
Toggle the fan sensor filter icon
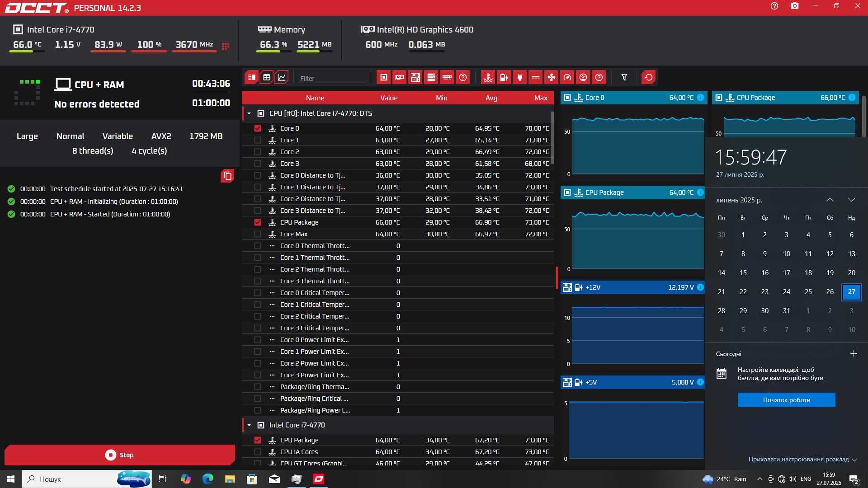(x=552, y=77)
